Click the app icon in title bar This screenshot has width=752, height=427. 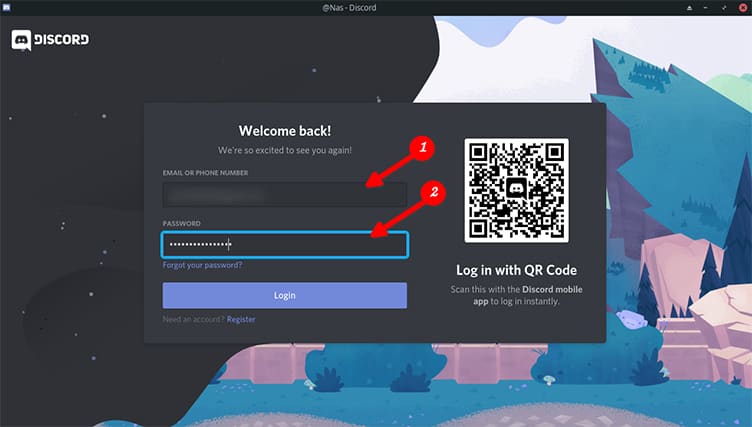(x=6, y=7)
